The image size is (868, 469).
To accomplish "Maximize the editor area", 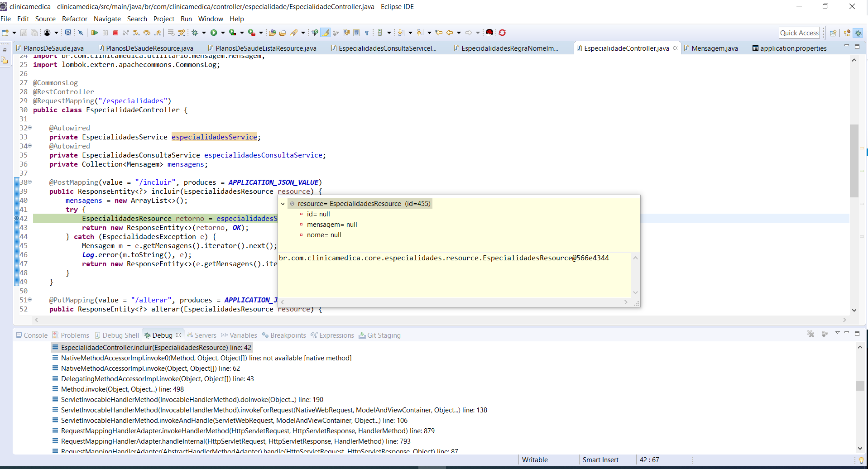I will [x=857, y=47].
